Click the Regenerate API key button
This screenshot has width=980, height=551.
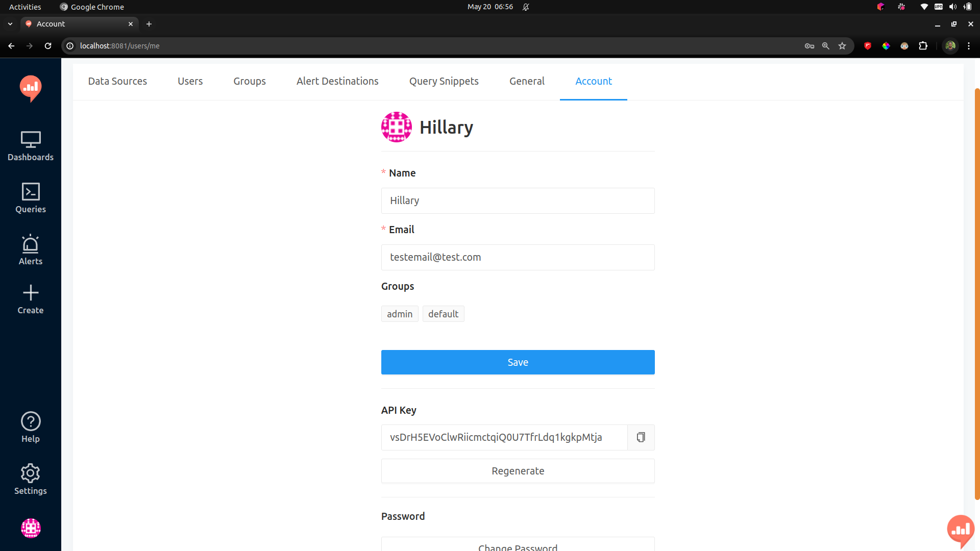tap(518, 471)
